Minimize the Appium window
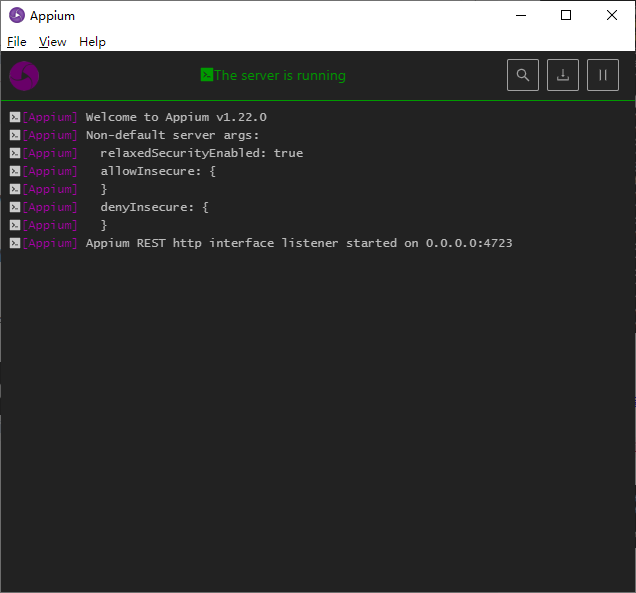 (x=521, y=15)
